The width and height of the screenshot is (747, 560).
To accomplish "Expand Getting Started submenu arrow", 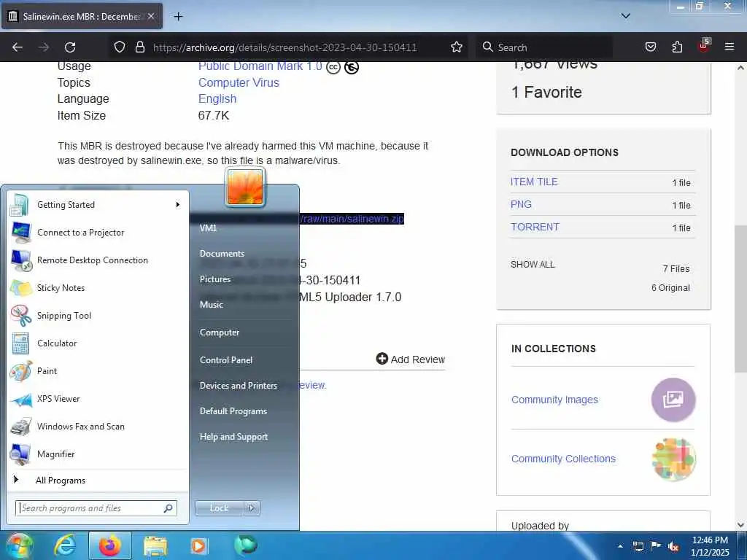I will pyautogui.click(x=178, y=205).
